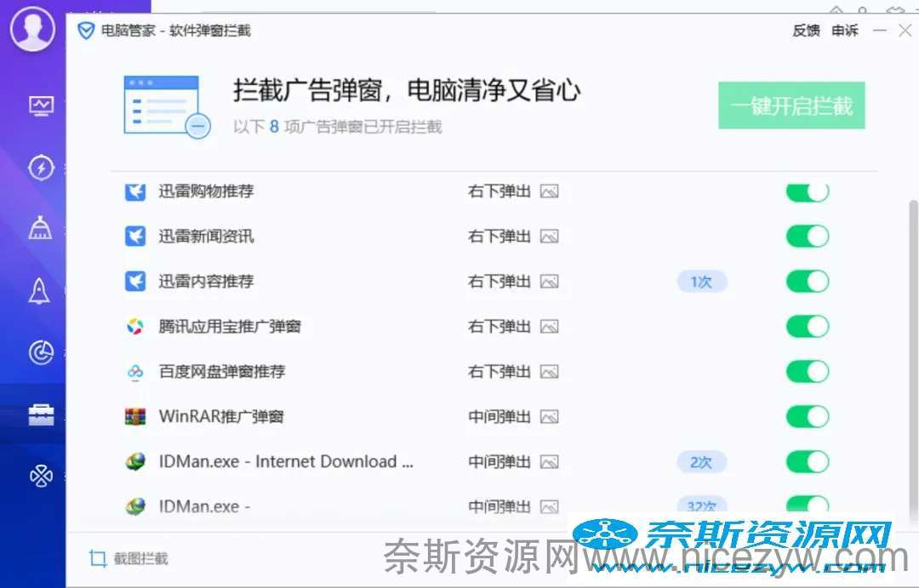Click 右下弹出 in the 百度网盘弹窗推荐 row
Image resolution: width=919 pixels, height=588 pixels.
coord(499,372)
